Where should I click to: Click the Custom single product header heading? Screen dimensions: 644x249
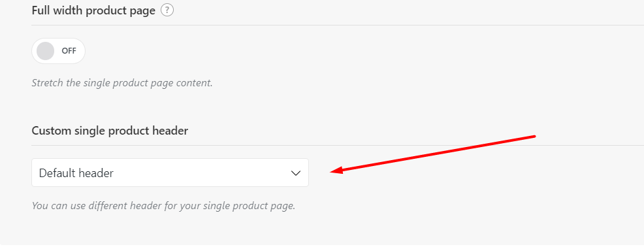[110, 131]
